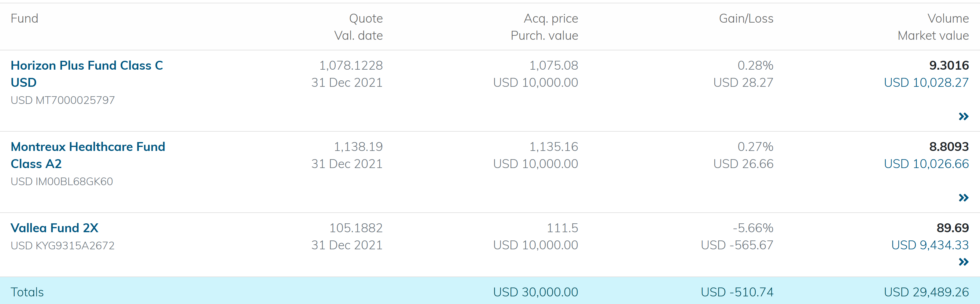Click market value USD 10,028.27
The height and width of the screenshot is (304, 980).
pos(926,82)
